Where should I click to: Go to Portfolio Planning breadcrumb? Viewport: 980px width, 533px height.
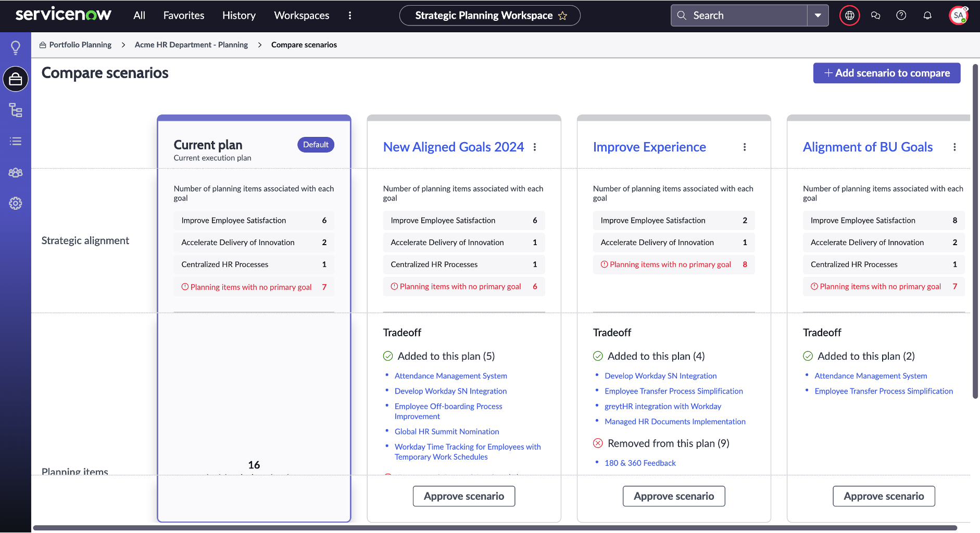[x=80, y=45]
